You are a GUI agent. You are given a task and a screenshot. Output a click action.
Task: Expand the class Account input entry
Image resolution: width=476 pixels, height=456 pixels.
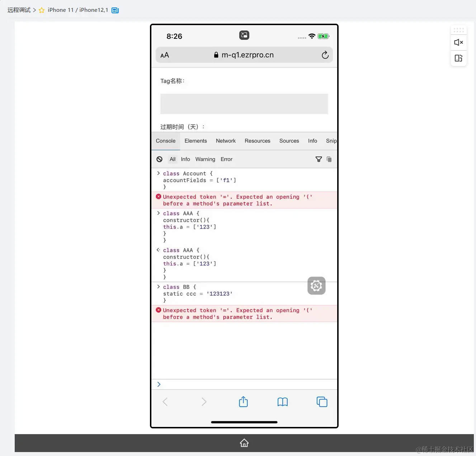coord(158,173)
